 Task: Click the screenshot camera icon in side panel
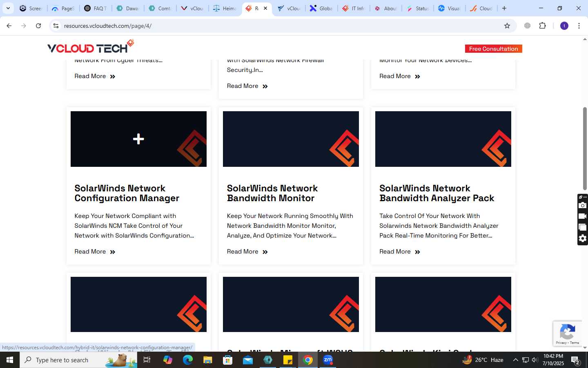[x=583, y=205]
